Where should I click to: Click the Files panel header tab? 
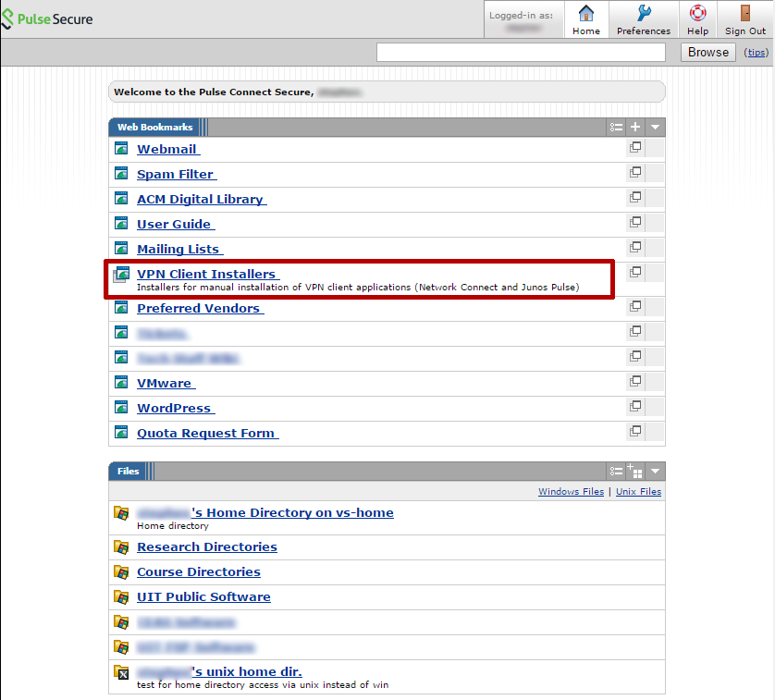click(x=128, y=471)
